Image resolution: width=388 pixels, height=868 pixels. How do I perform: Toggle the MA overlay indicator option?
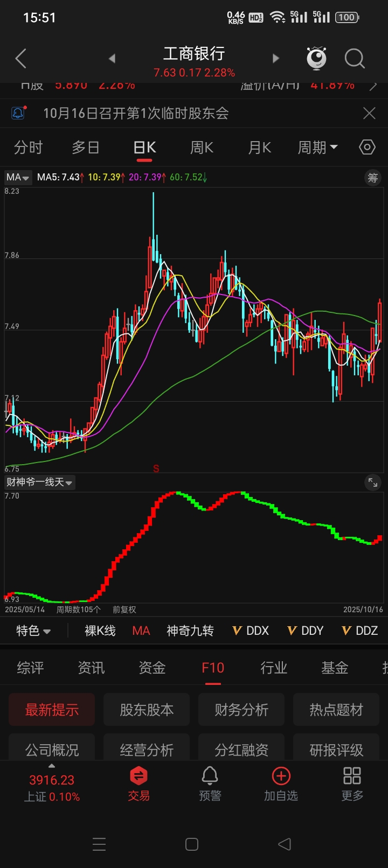click(x=141, y=631)
